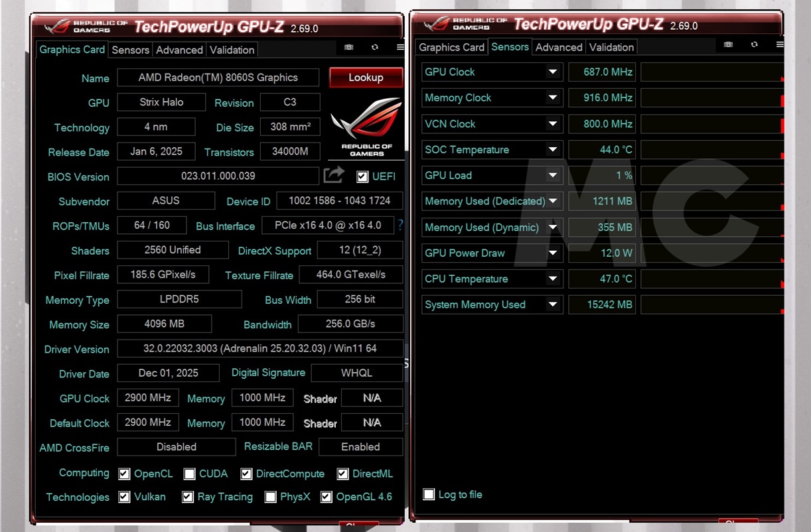Click the BIOS version export arrow icon

point(334,174)
